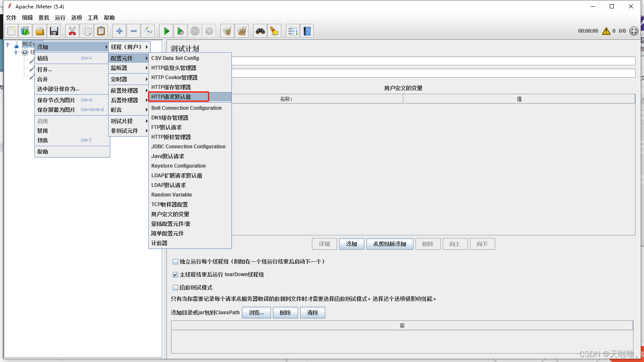Collapse the test plan root tree node toggle

(8, 44)
